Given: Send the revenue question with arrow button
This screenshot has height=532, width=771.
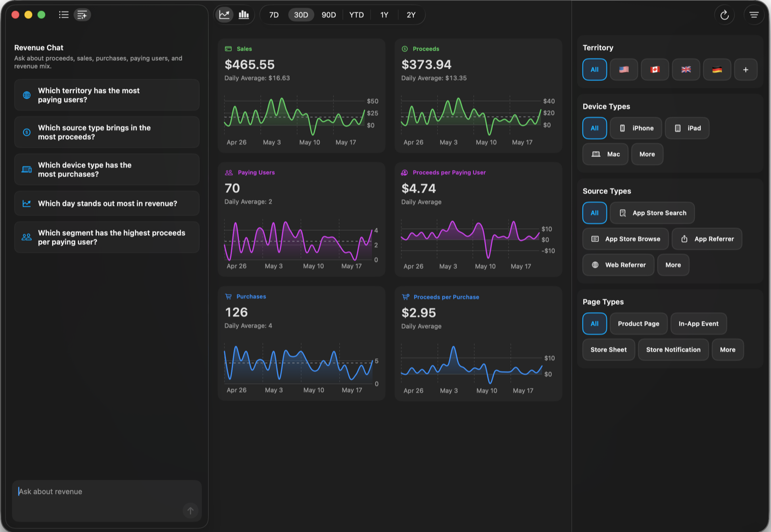Looking at the screenshot, I should (190, 511).
